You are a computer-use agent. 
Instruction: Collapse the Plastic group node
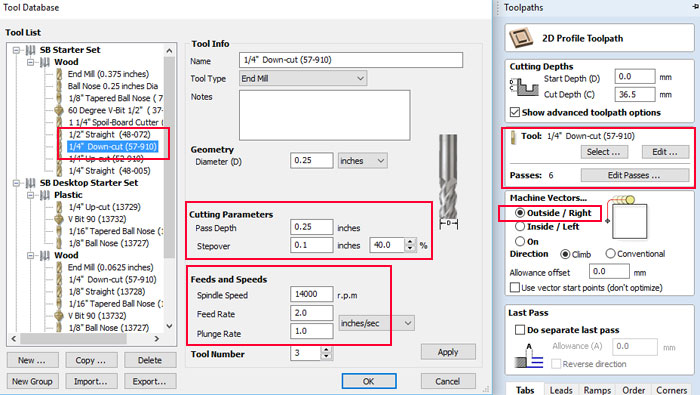pyautogui.click(x=31, y=195)
